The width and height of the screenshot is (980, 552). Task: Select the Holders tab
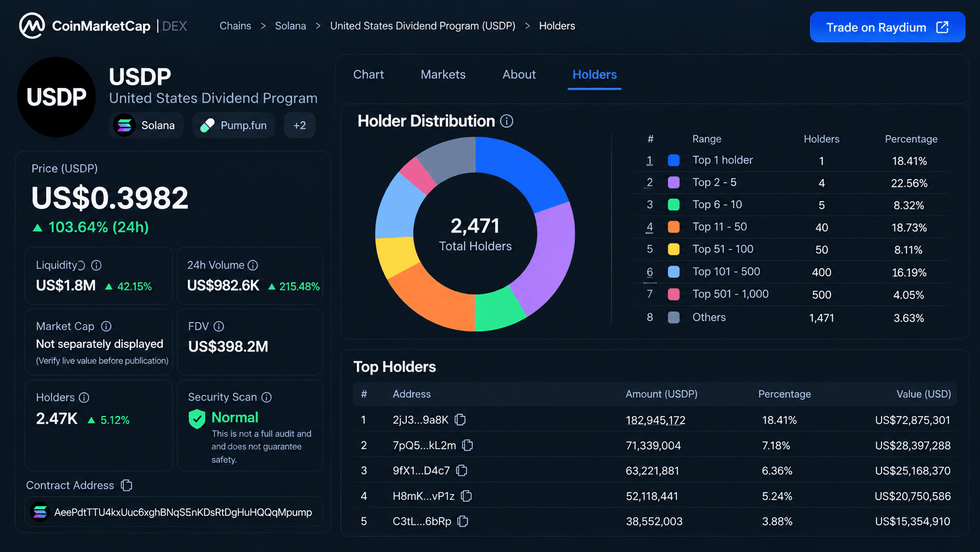(x=594, y=74)
